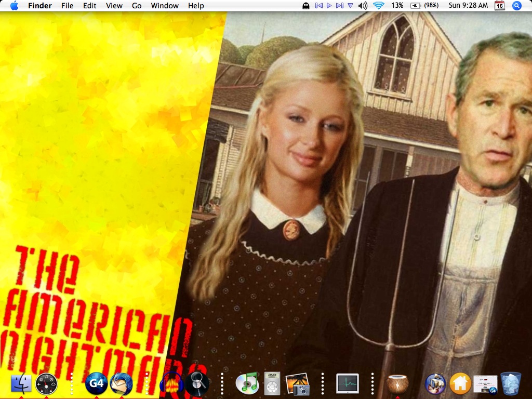Open DVD Player from the Dock
532x399 pixels.
click(x=272, y=384)
